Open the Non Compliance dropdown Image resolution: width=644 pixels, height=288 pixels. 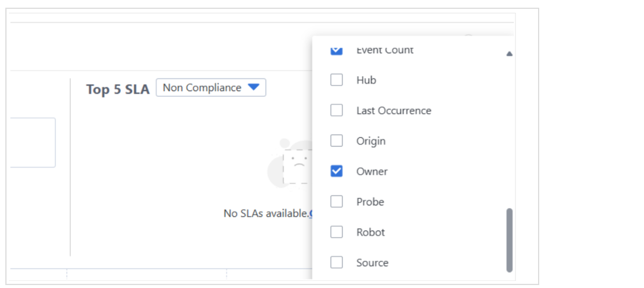(x=210, y=88)
